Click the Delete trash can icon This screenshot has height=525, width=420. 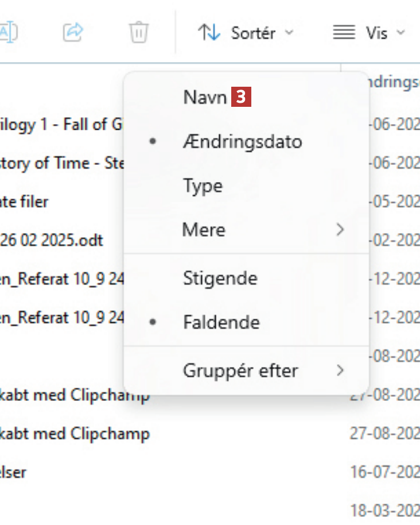tap(138, 32)
